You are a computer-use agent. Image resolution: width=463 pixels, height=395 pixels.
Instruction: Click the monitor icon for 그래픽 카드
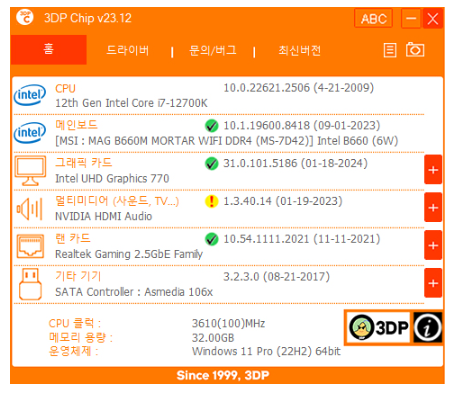click(x=30, y=170)
